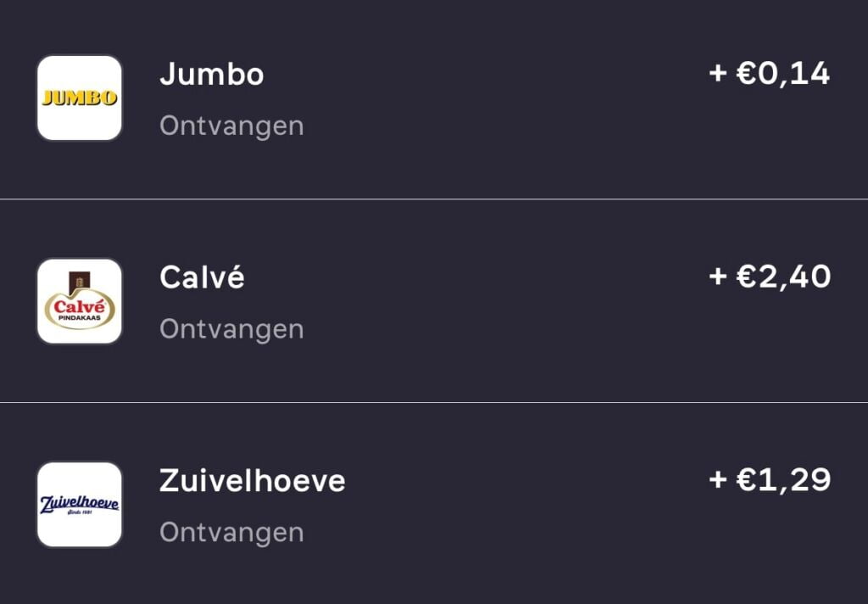Select the €2,40 amount for Calvé

click(783, 277)
